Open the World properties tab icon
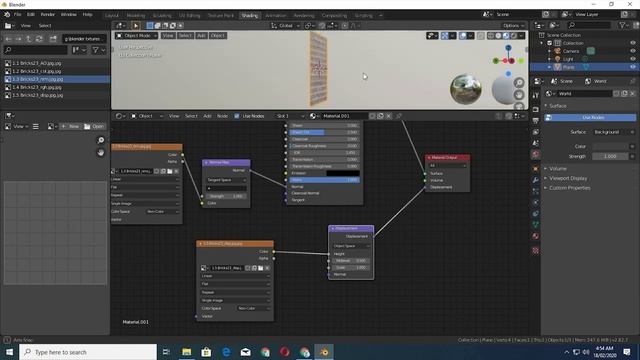 tap(536, 154)
